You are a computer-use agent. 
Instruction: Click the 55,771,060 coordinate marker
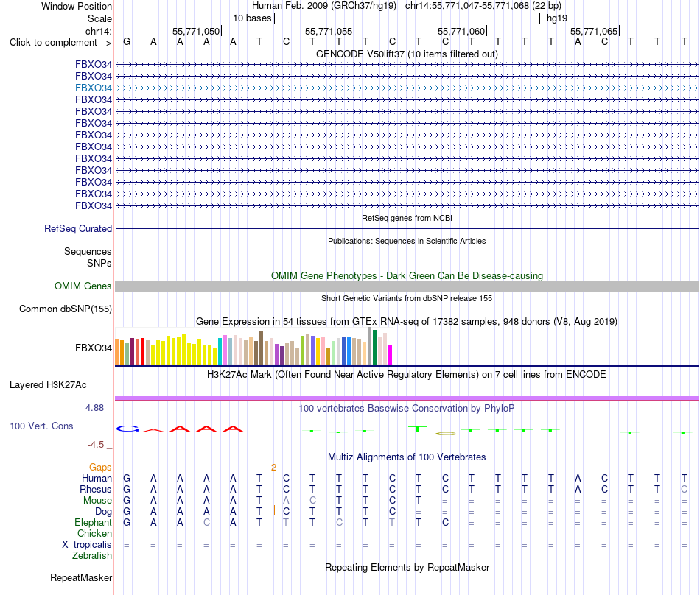461,31
